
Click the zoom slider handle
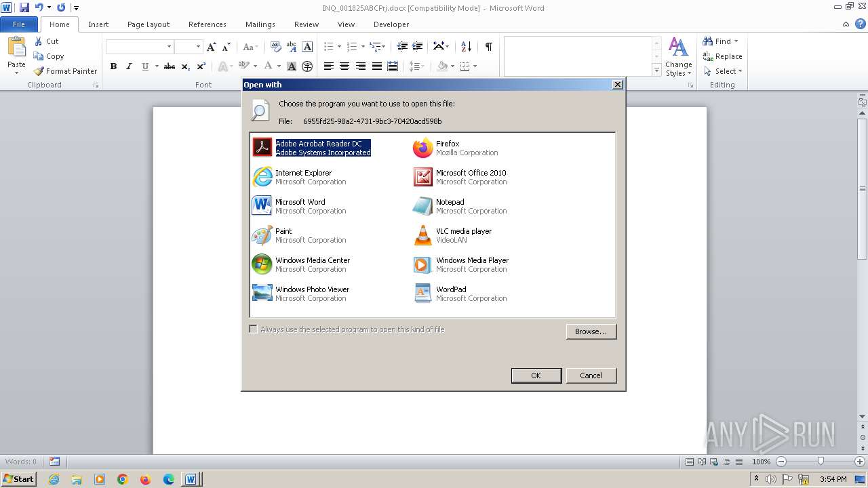coord(821,462)
